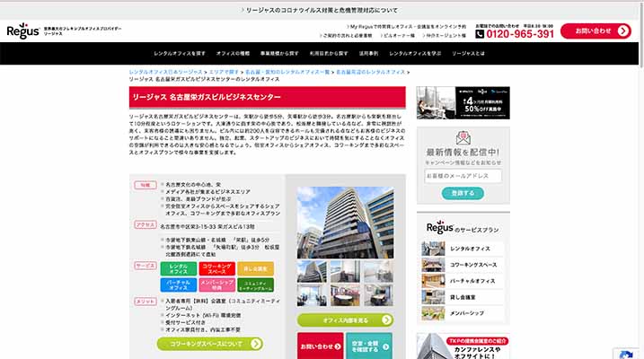The height and width of the screenshot is (359, 644).
Task: Click the dark green コミュニティミーティングルーム tag
Action: pyautogui.click(x=255, y=285)
